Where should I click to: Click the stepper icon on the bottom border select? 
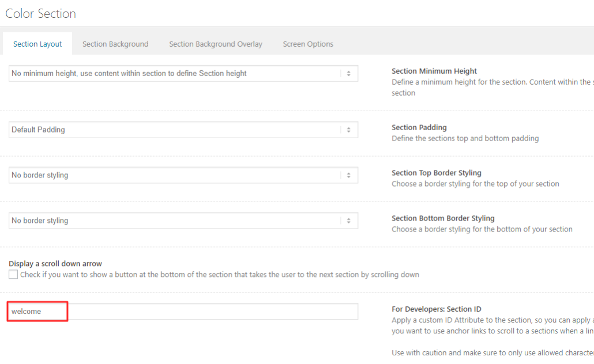tap(348, 220)
